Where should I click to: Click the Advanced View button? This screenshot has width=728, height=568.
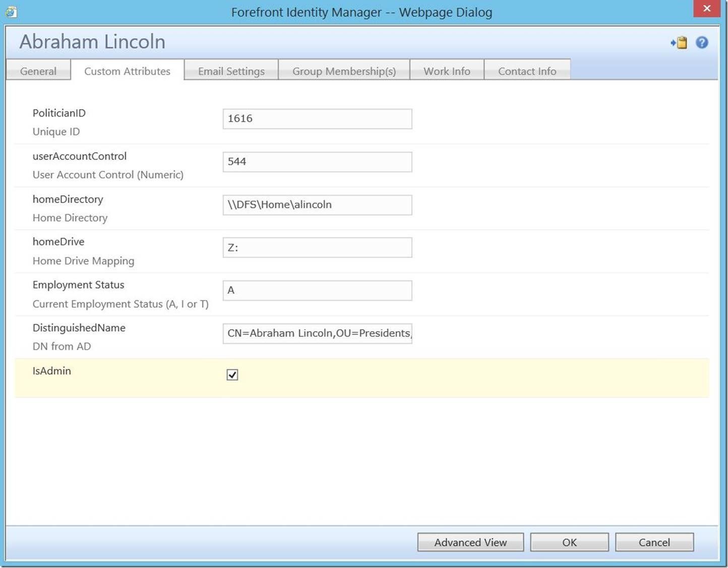470,542
